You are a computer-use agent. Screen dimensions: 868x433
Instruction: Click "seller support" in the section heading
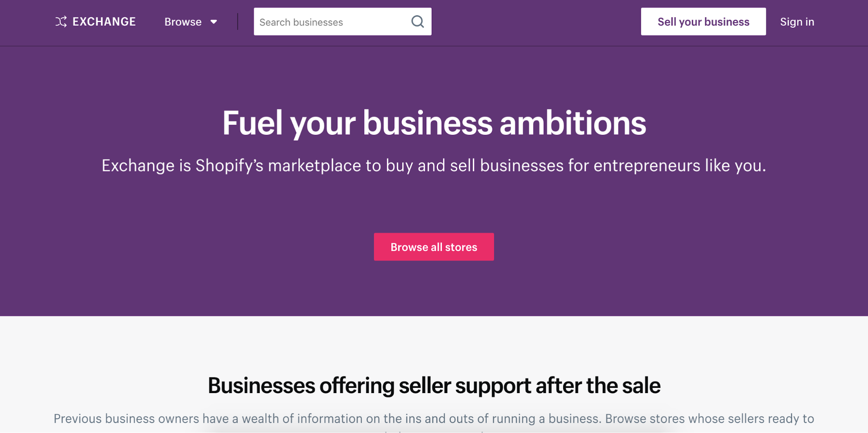point(465,385)
